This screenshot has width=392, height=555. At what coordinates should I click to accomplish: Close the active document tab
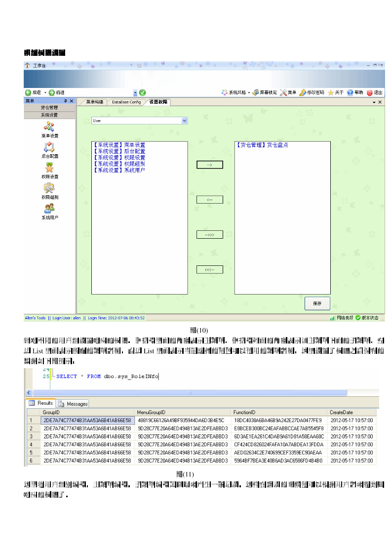click(x=380, y=102)
